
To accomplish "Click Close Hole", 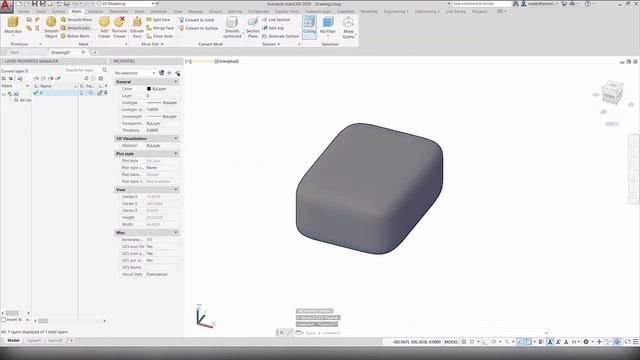I will point(160,36).
